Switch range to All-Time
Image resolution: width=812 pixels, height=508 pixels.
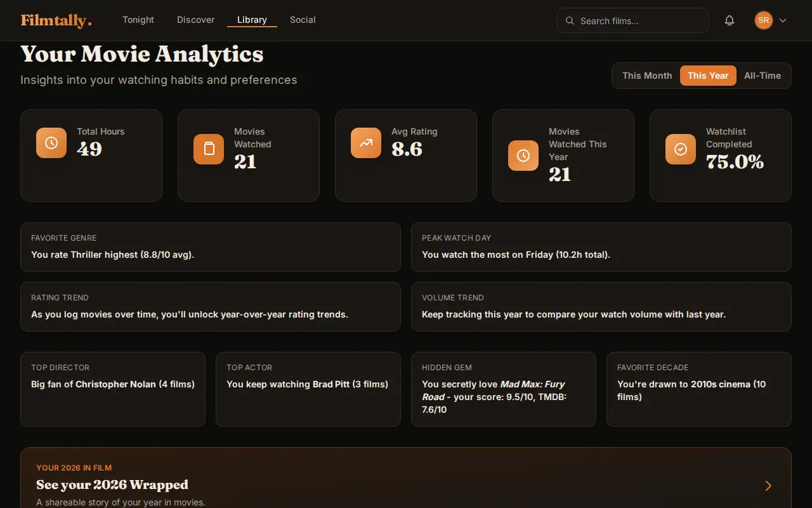pyautogui.click(x=763, y=76)
